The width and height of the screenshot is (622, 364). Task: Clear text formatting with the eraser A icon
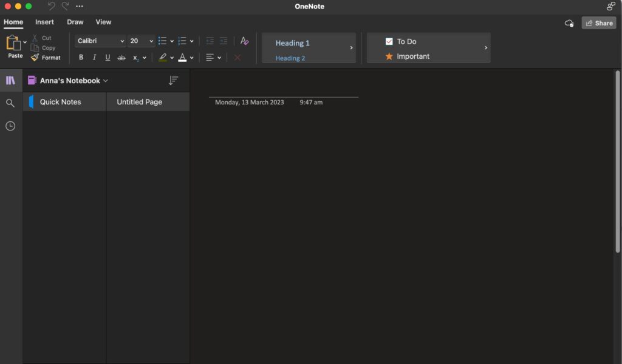click(244, 41)
